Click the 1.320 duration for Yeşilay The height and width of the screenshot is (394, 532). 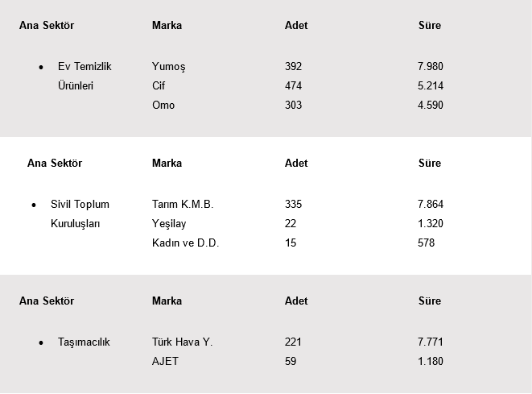coord(431,224)
